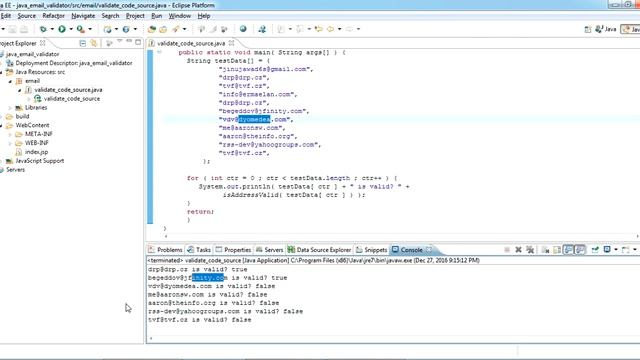The image size is (640, 360).
Task: Click the Back navigation arrow
Action: coord(330,29)
